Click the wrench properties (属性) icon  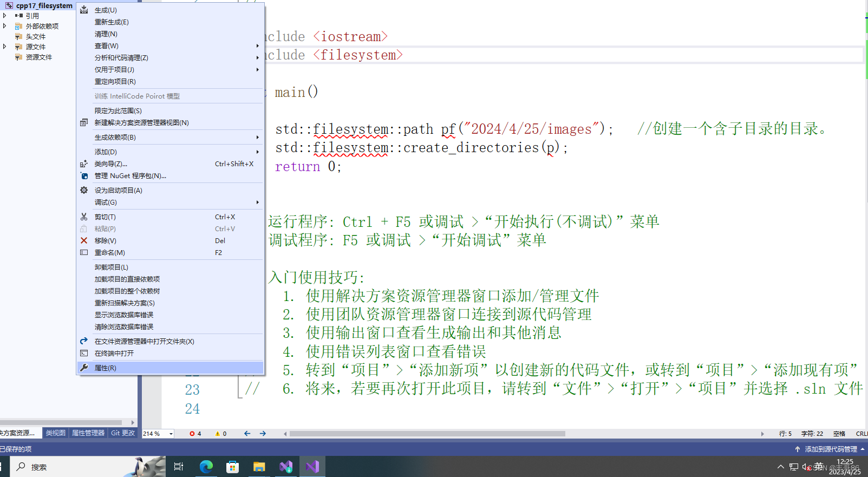click(x=84, y=368)
